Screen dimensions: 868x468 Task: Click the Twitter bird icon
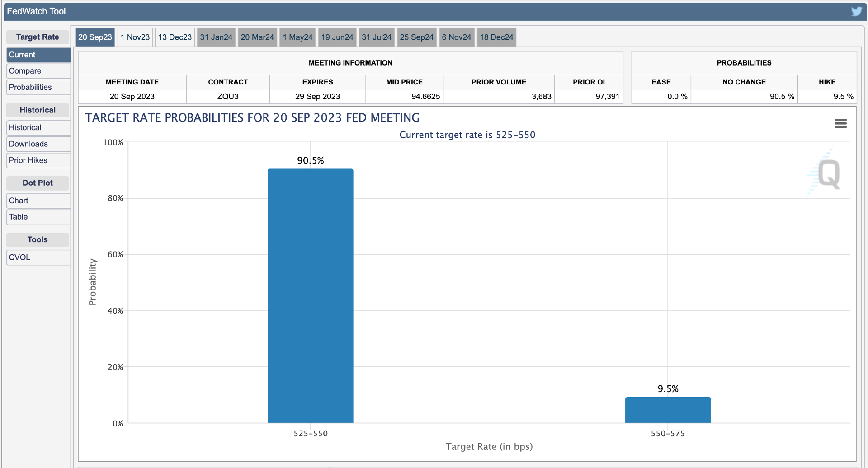pos(856,11)
